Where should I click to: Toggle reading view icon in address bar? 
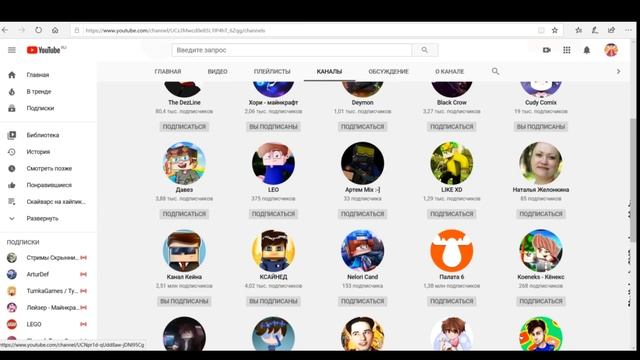click(541, 30)
